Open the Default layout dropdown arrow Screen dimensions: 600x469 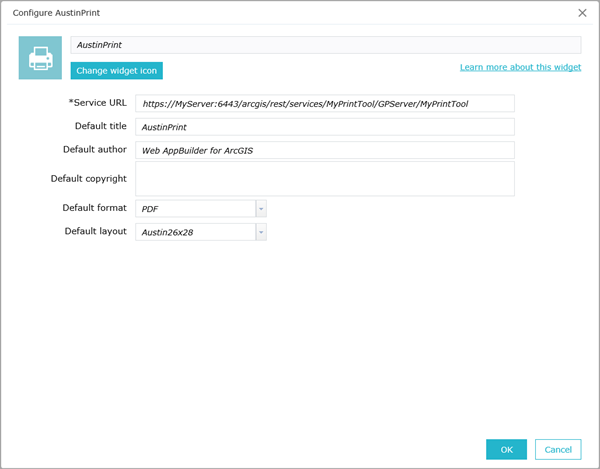(261, 232)
